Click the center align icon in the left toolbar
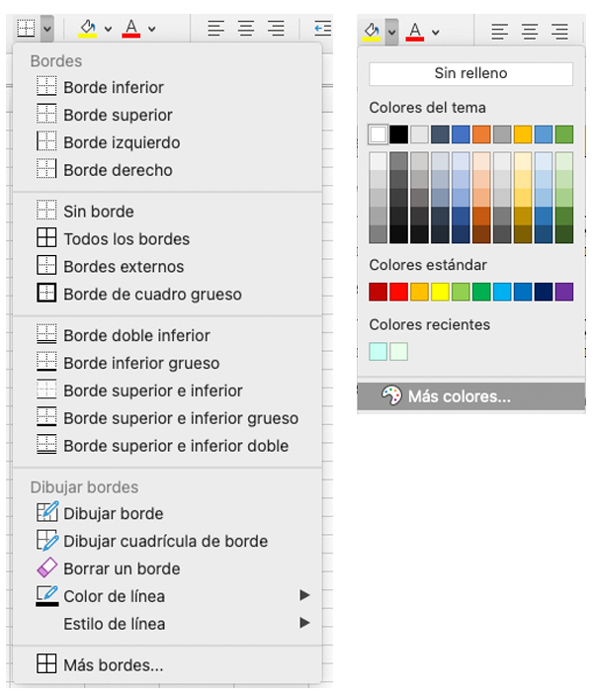The height and width of the screenshot is (700, 593). [x=246, y=29]
